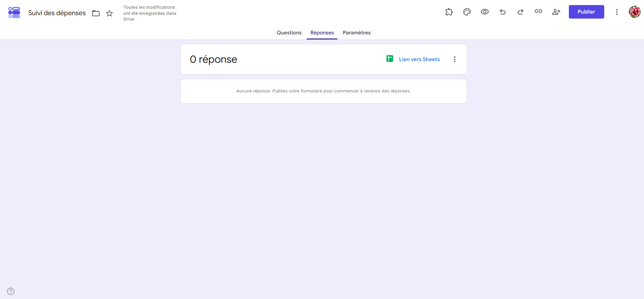Viewport: 644px width, 299px height.
Task: Select the Réponses tab
Action: (x=322, y=33)
